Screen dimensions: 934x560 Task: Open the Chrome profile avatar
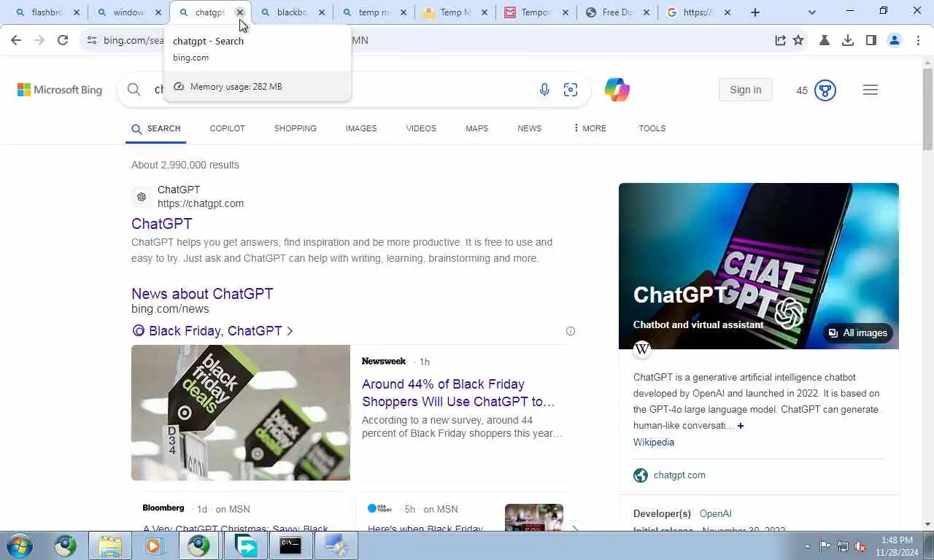coord(895,40)
